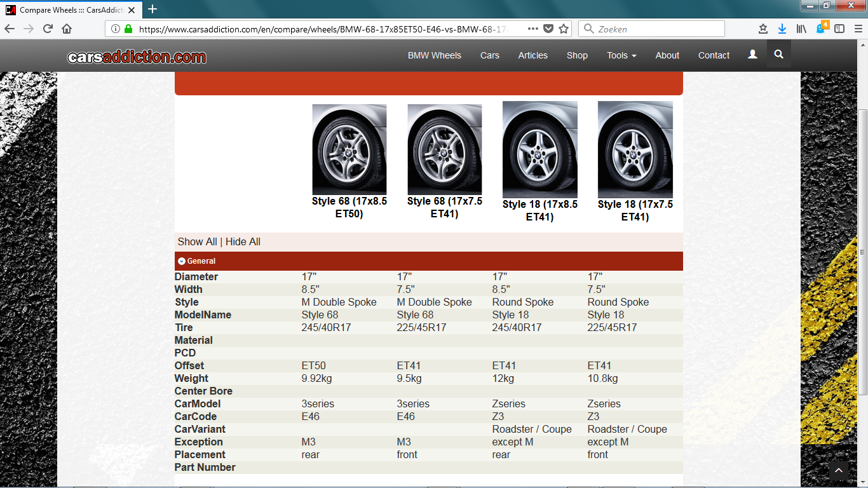The image size is (868, 488).
Task: Go to Articles in the navbar
Action: click(532, 55)
